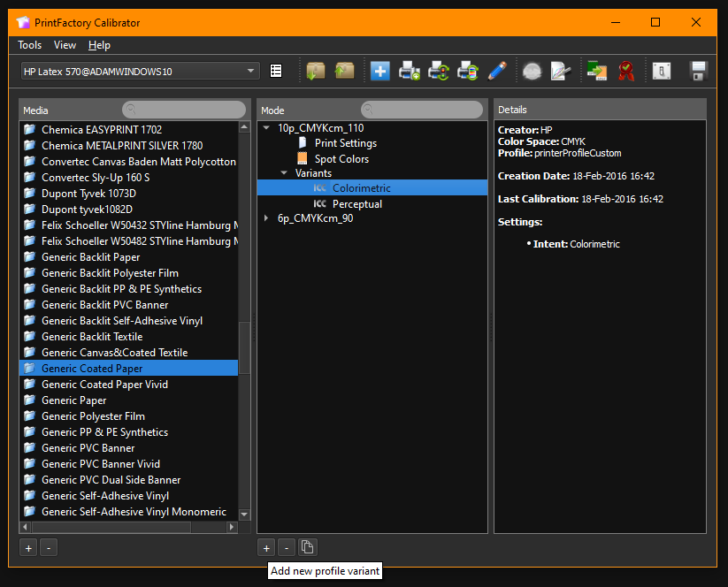
Task: Select Generic Backlit Paper media
Action: pyautogui.click(x=128, y=257)
